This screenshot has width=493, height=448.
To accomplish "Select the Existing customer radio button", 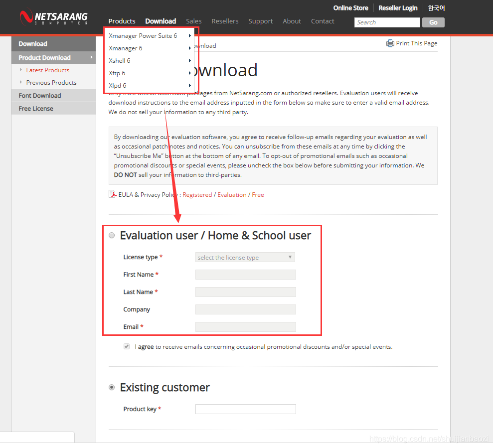I will tap(112, 387).
